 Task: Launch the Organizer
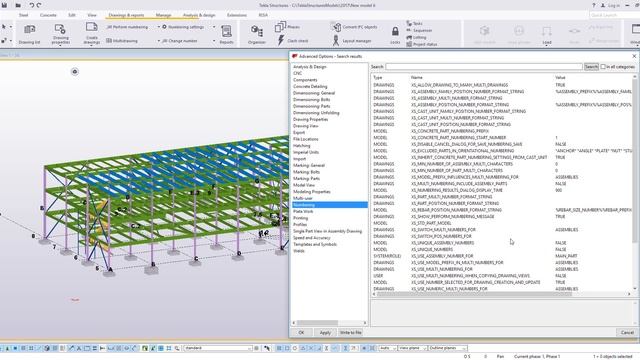(x=257, y=34)
